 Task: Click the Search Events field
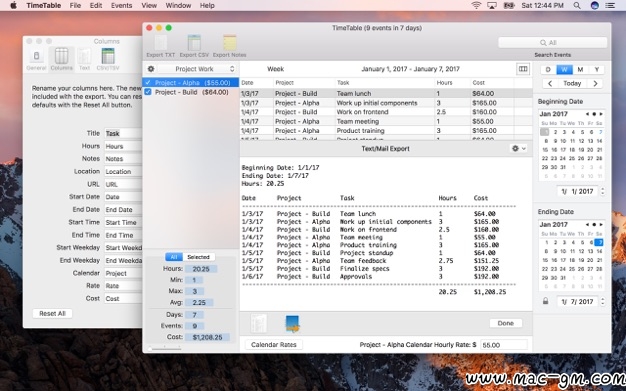553,43
